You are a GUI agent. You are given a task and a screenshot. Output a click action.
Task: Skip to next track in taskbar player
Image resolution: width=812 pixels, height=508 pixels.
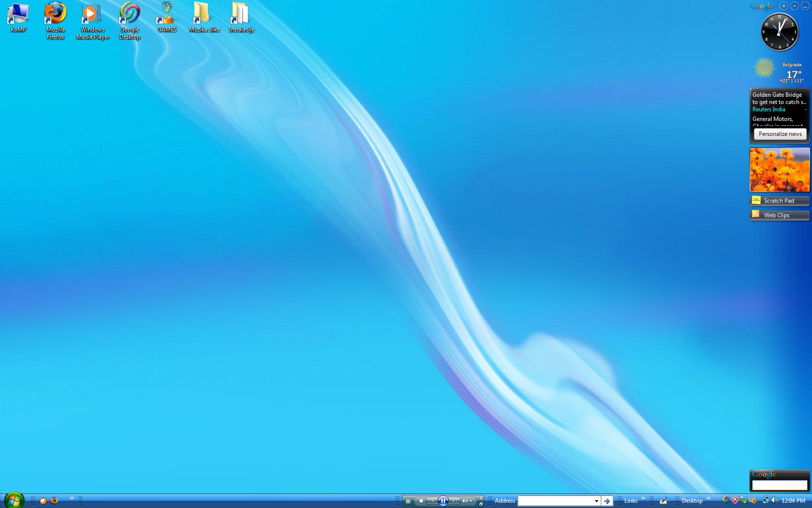[454, 501]
